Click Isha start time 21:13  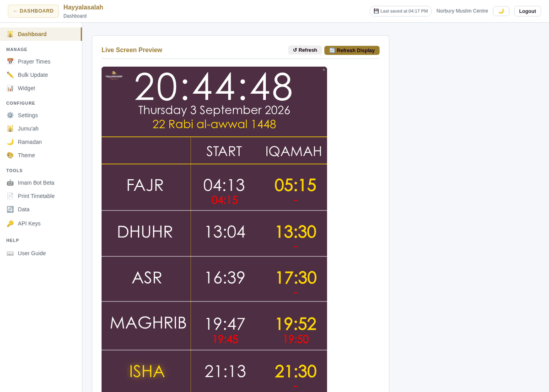click(225, 371)
